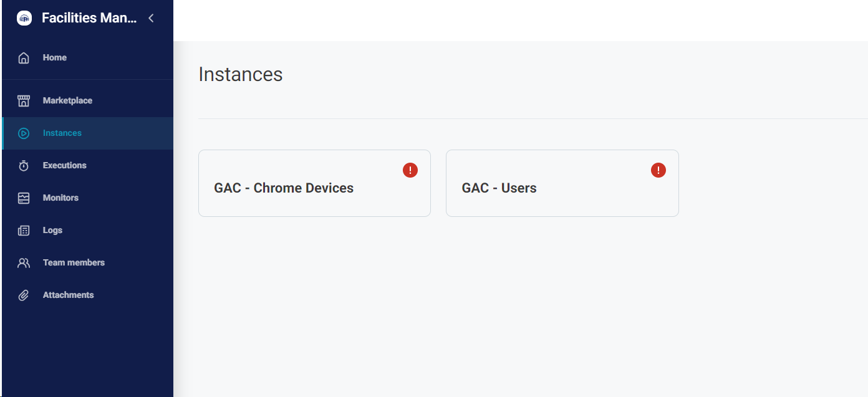Click the Facilities Management app logo
This screenshot has height=397, width=868.
[24, 17]
